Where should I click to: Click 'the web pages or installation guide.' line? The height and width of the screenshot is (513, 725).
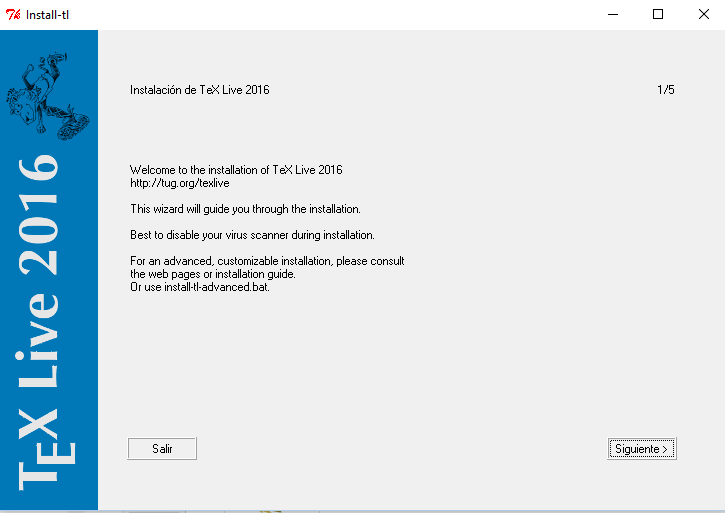[213, 274]
